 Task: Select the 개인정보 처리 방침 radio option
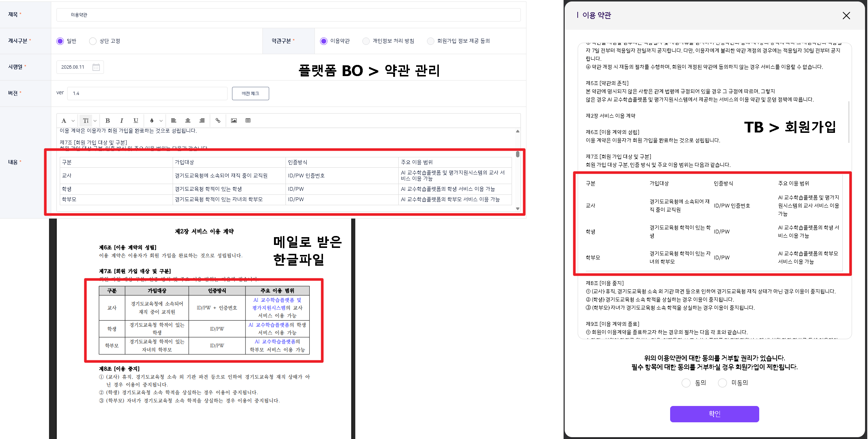(366, 41)
